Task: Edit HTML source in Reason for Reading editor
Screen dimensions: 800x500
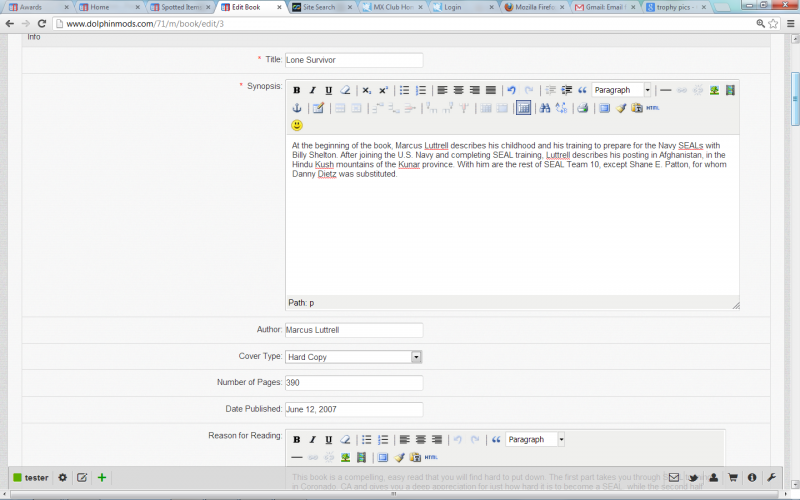Action: point(431,457)
